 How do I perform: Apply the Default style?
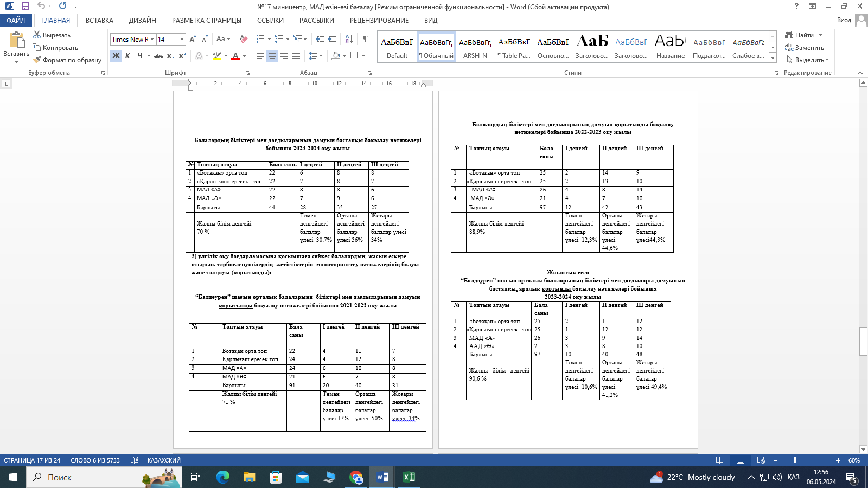[397, 47]
